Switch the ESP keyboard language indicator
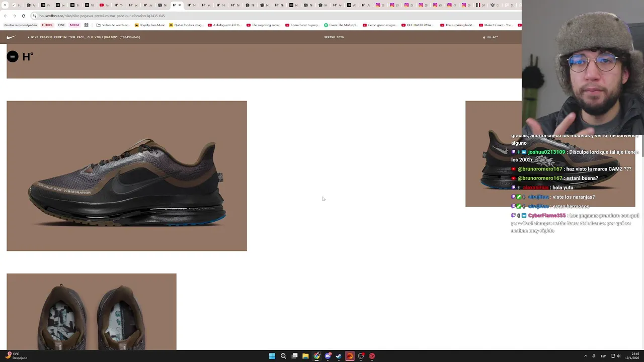Image resolution: width=644 pixels, height=362 pixels. (x=603, y=356)
